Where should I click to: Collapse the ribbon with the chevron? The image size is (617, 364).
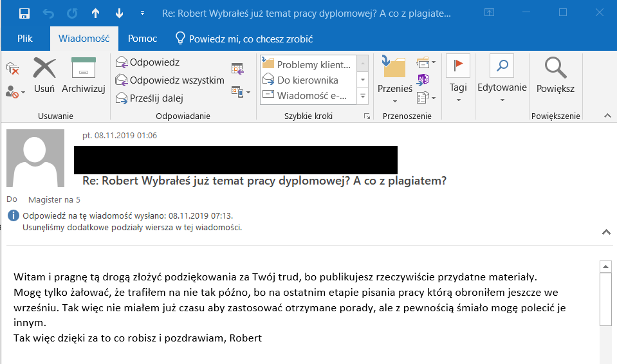click(607, 116)
